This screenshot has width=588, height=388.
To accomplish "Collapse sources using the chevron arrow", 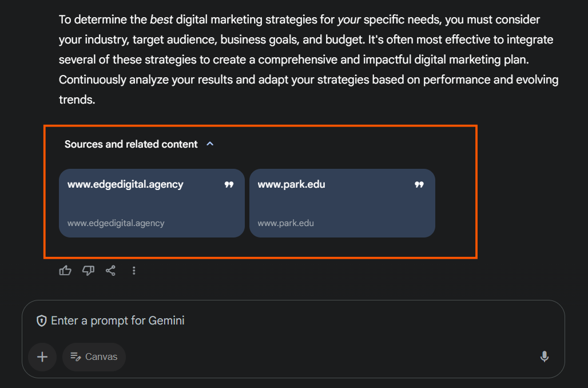I will pos(210,144).
